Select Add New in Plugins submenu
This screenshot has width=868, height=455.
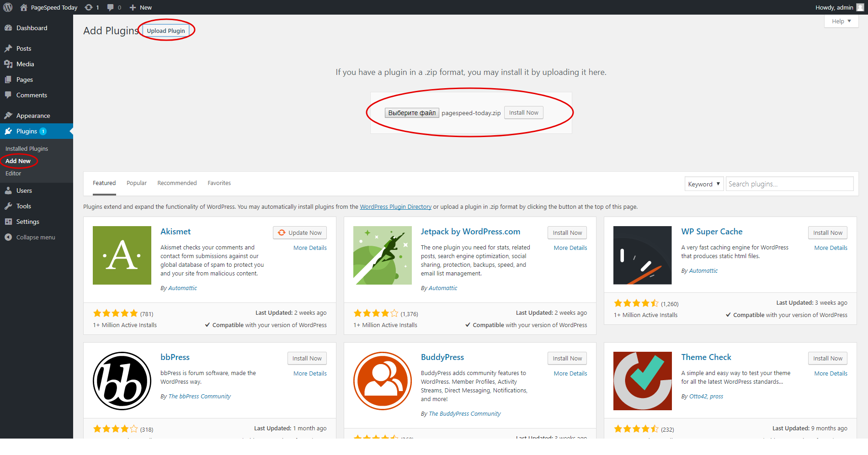coord(18,161)
